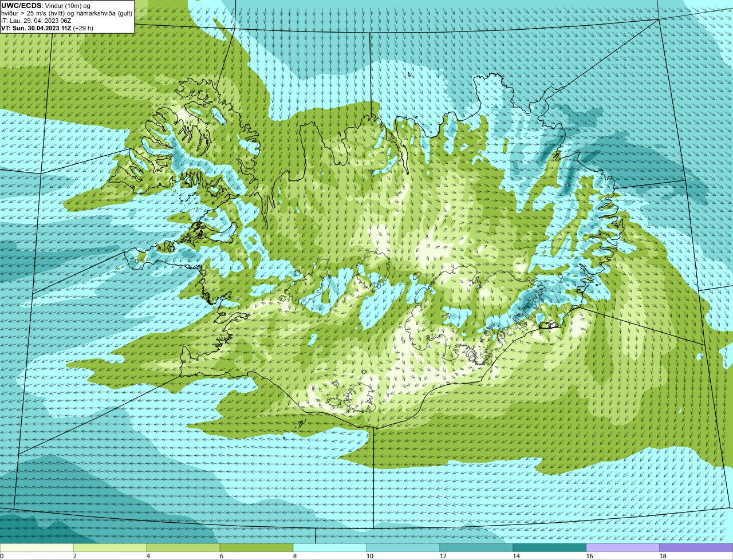Click the legend scale label "12"
This screenshot has height=560, width=733.
[443, 556]
